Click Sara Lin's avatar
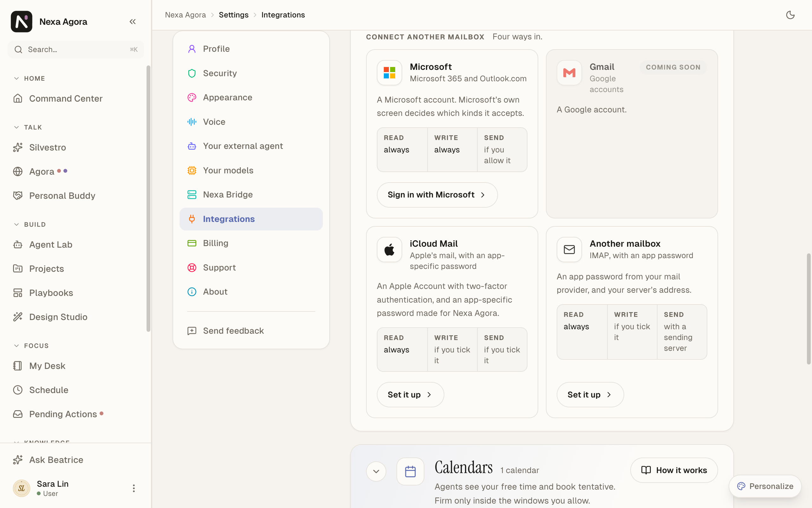Image resolution: width=812 pixels, height=508 pixels. (x=22, y=488)
